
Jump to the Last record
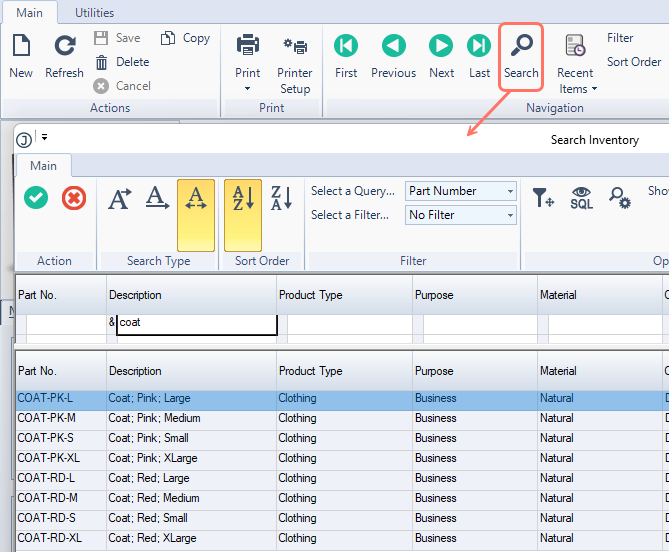[479, 56]
